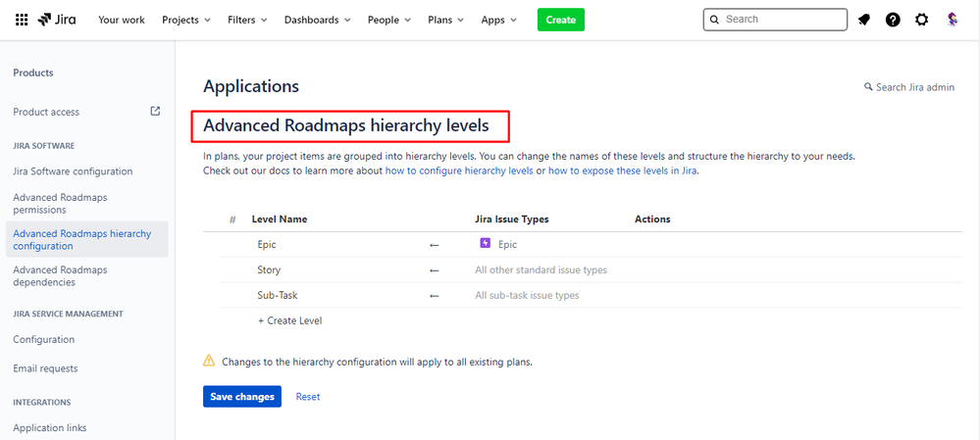980x440 pixels.
Task: Click the green Create button
Action: pyautogui.click(x=560, y=20)
